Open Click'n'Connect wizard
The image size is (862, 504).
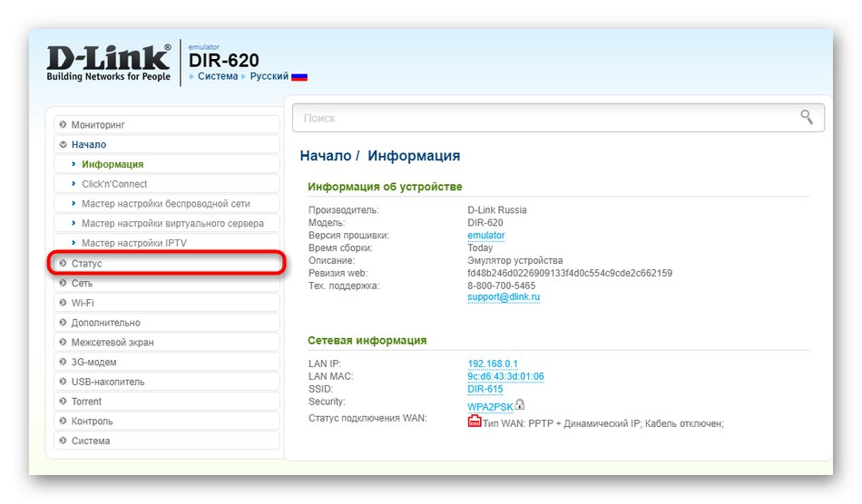click(x=167, y=184)
